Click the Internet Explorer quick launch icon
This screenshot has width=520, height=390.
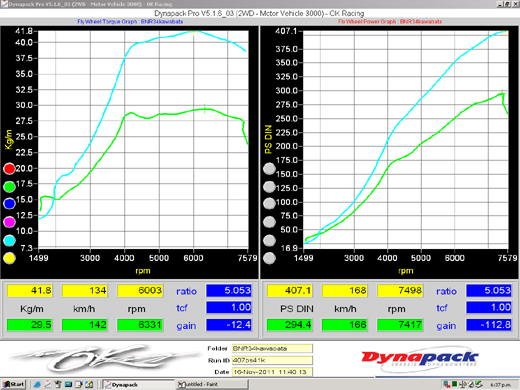37,385
